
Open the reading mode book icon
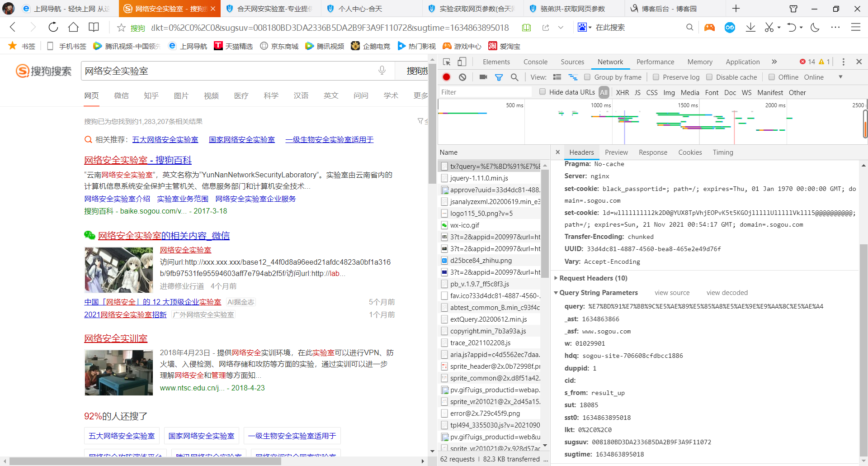coord(94,27)
